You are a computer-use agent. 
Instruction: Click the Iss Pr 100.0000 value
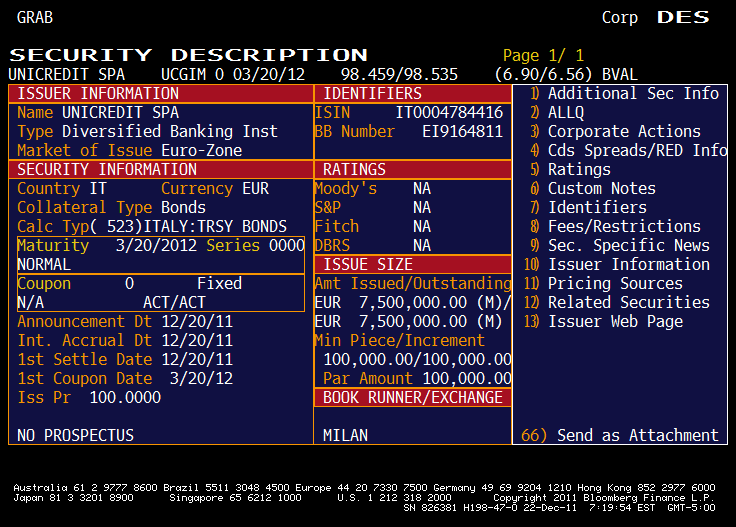[125, 397]
